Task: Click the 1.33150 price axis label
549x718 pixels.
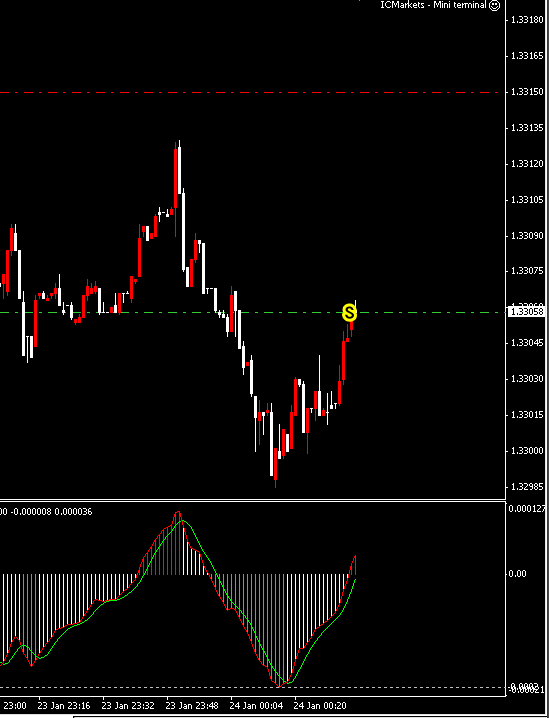Action: [x=527, y=92]
